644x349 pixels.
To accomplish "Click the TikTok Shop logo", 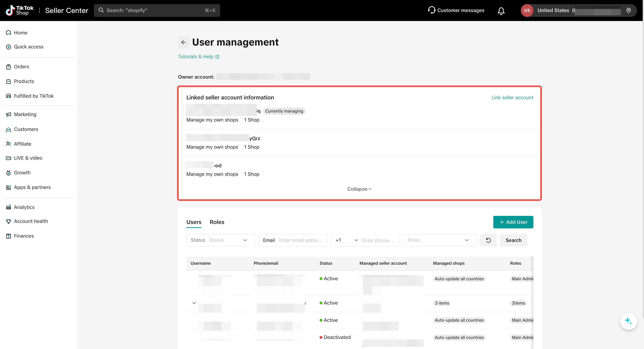I will [20, 11].
